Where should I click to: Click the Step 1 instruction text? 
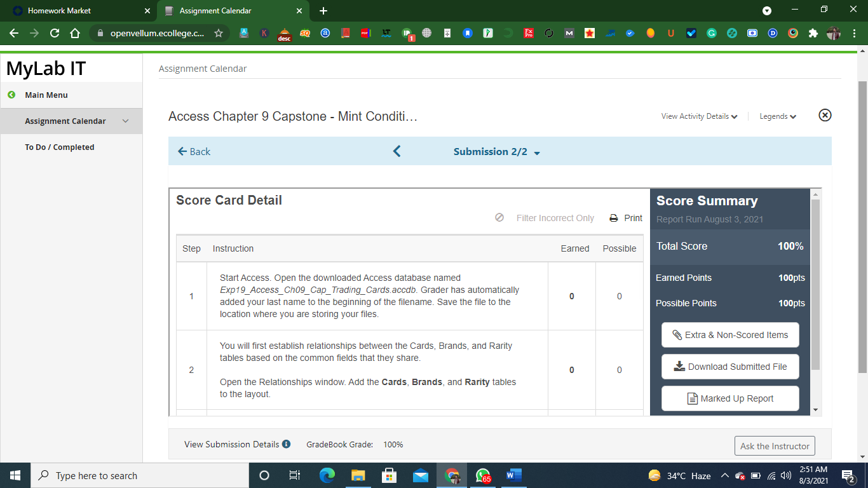[369, 296]
